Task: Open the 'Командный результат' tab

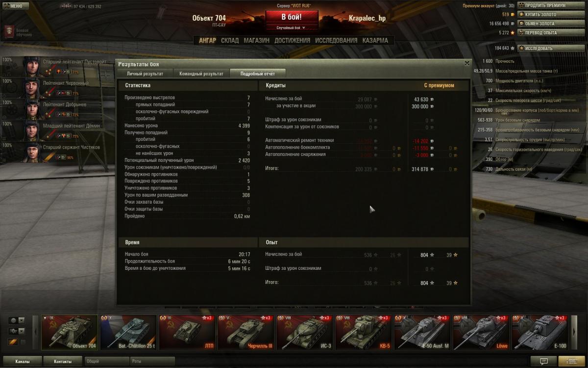Action: pyautogui.click(x=201, y=74)
